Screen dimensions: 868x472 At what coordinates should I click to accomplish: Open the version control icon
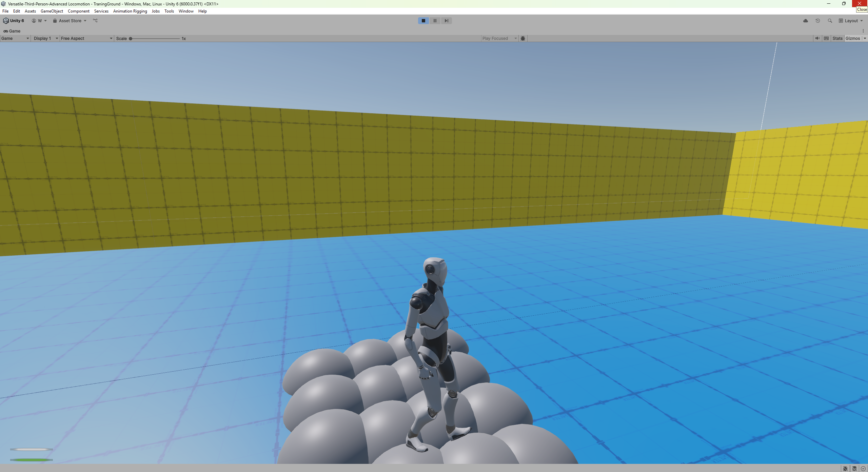pyautogui.click(x=95, y=21)
